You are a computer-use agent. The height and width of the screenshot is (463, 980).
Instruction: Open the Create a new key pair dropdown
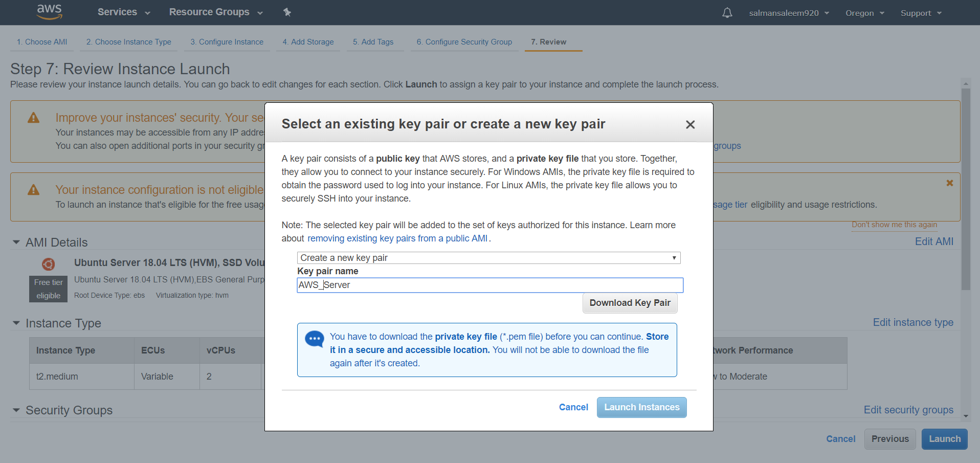click(x=488, y=258)
